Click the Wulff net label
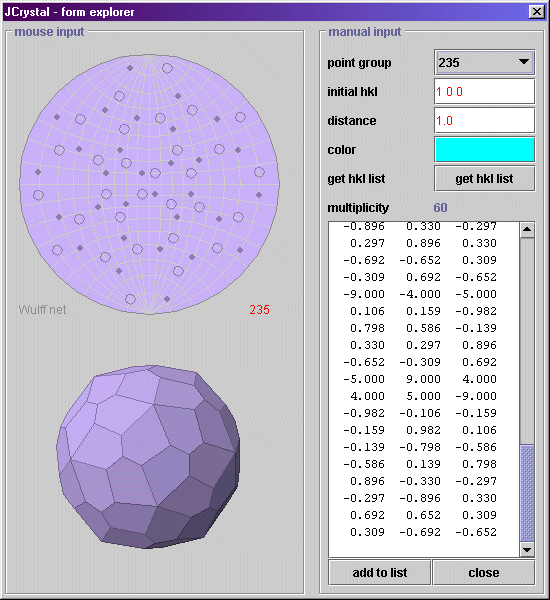 coord(42,310)
